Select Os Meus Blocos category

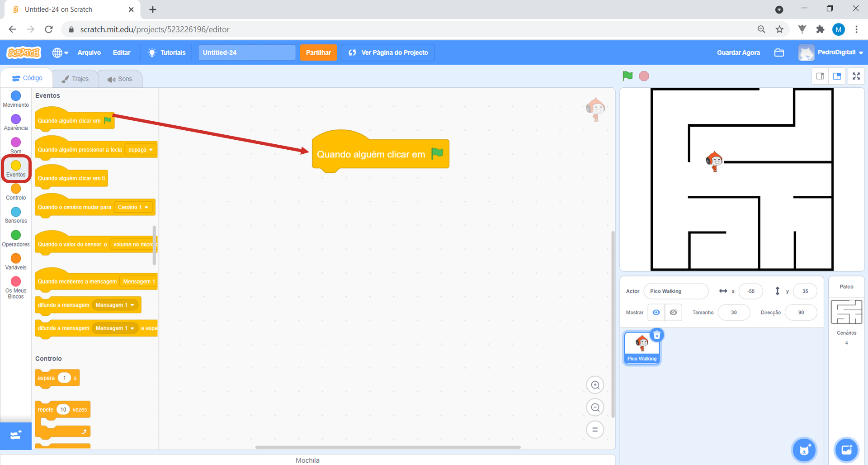pyautogui.click(x=16, y=287)
